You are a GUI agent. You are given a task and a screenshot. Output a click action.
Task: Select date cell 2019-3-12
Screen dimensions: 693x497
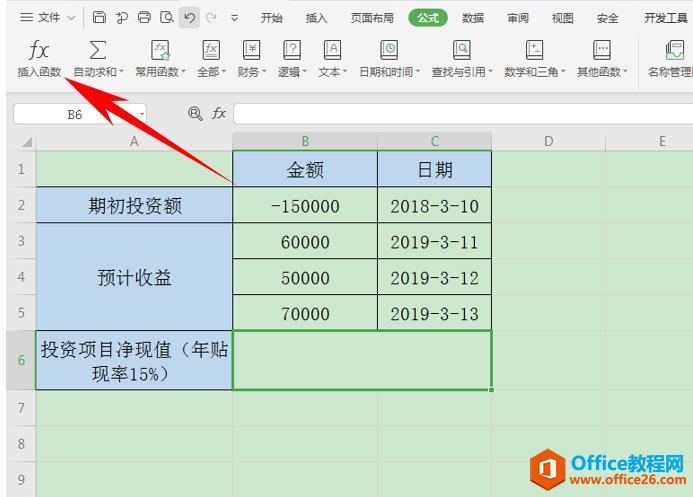click(x=434, y=277)
